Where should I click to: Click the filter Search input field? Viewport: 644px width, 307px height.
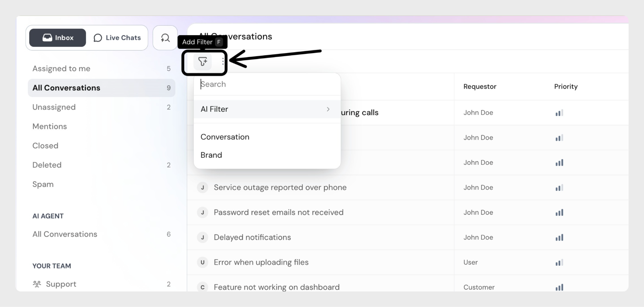(267, 84)
